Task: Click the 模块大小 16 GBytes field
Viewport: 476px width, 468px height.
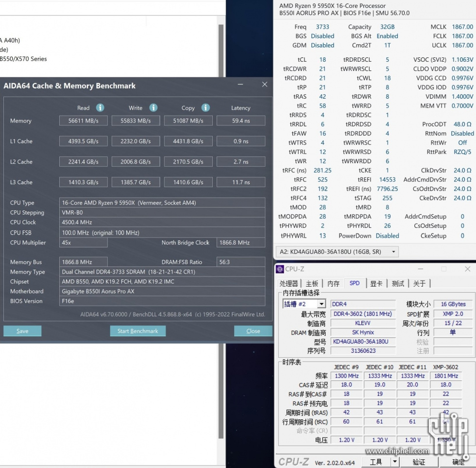Action: tap(453, 304)
